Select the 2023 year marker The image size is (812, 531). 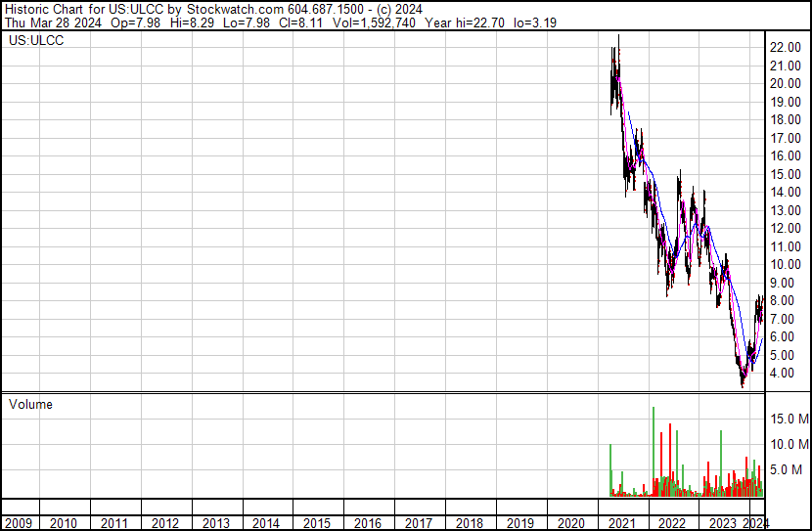click(724, 523)
